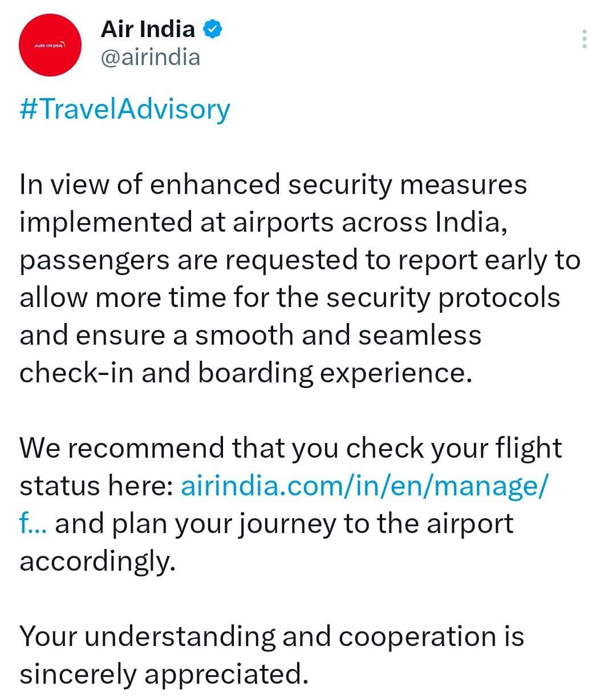Image resolution: width=616 pixels, height=698 pixels.
Task: Click the "We recommend that you check your flight" line
Action: tap(290, 448)
